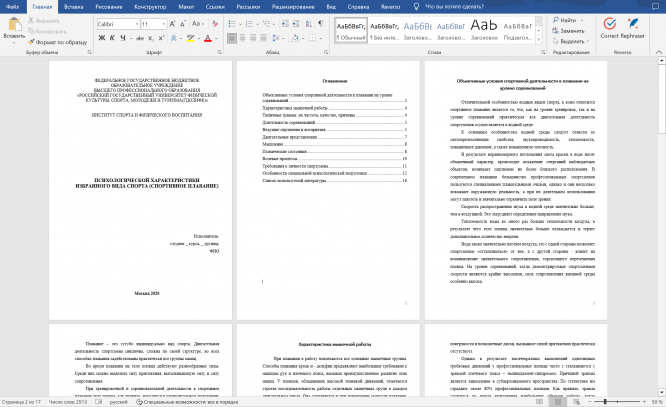This screenshot has width=666, height=407.
Task: Open the Calibri font name dropdown
Action: [x=137, y=24]
